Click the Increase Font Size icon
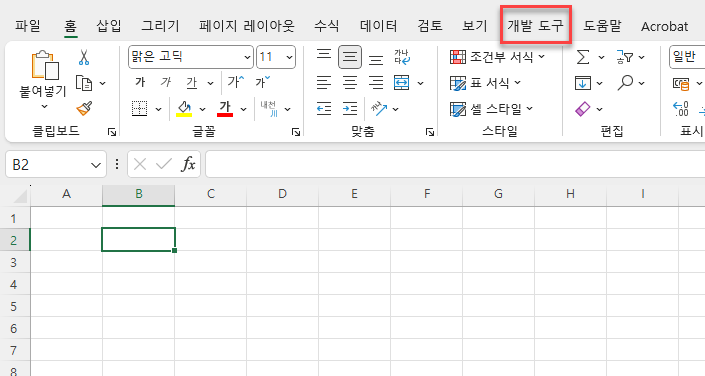 (235, 82)
